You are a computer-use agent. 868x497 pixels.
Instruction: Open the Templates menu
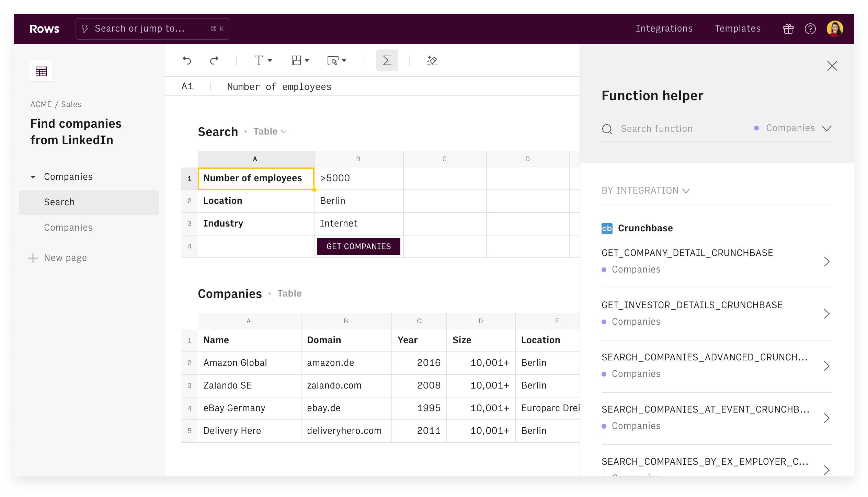[738, 29]
